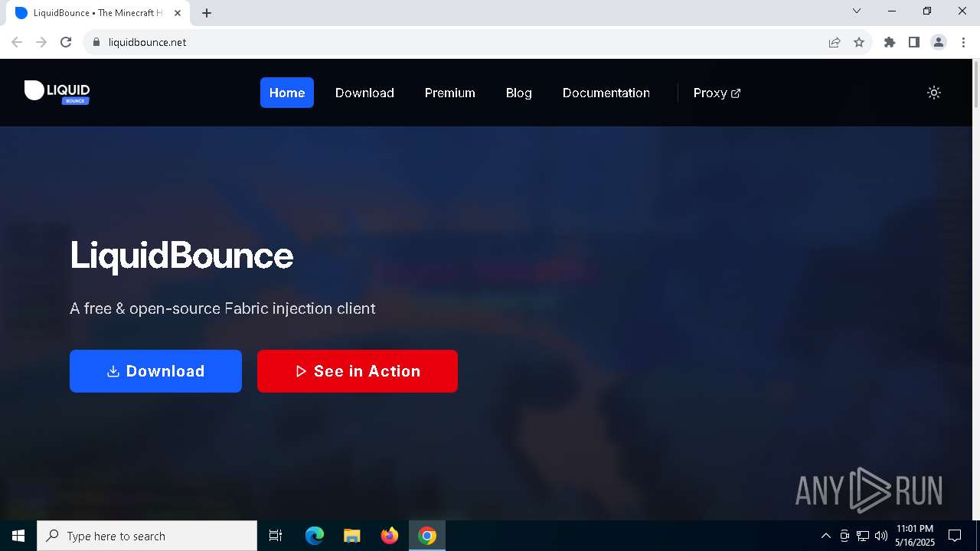Close the LiquidBounce tab
980x551 pixels.
(178, 13)
